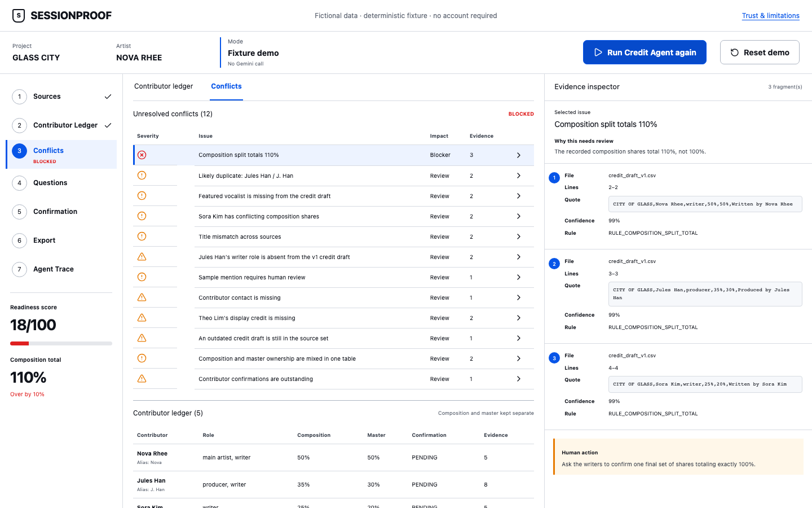
Task: Open the Agent Trace step in sidebar
Action: click(61, 269)
